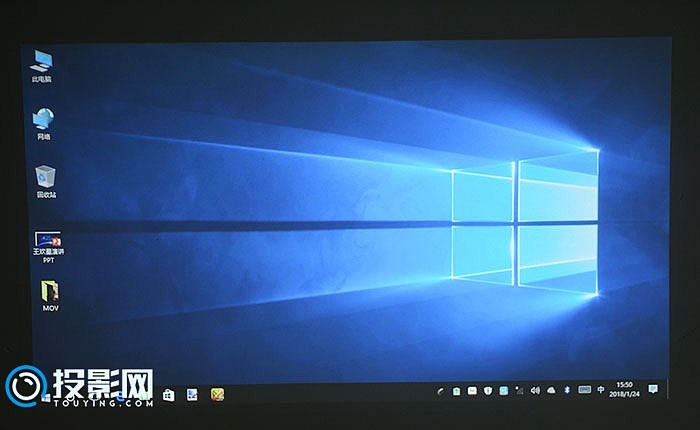Image resolution: width=700 pixels, height=430 pixels.
Task: Toggle the 中 input method indicator
Action: pyautogui.click(x=601, y=390)
